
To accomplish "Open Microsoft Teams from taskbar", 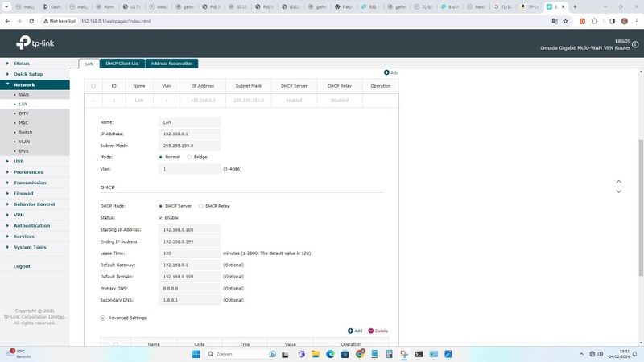I will 301,354.
